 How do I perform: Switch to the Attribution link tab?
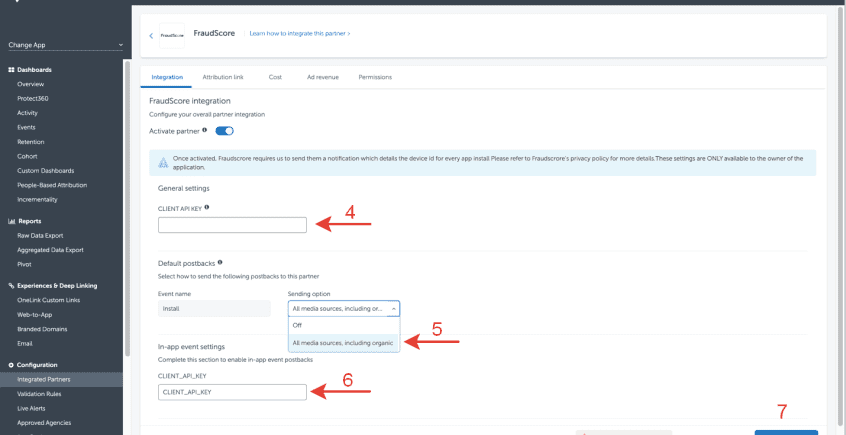coord(223,77)
